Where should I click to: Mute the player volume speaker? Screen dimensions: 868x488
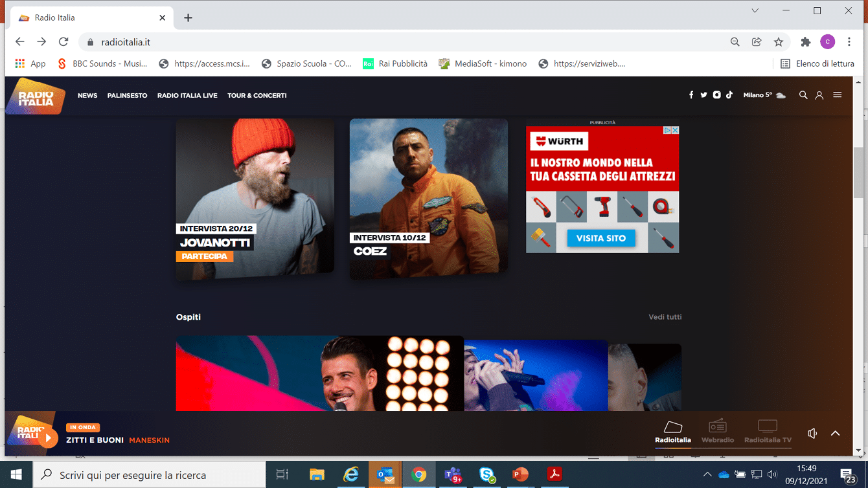tap(812, 434)
